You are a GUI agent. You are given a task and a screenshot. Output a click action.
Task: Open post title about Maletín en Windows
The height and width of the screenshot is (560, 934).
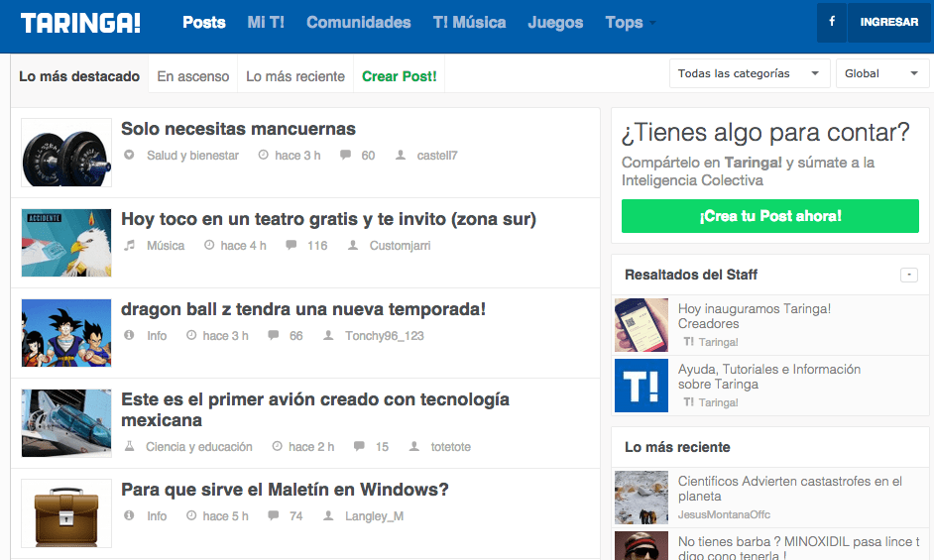pos(285,490)
